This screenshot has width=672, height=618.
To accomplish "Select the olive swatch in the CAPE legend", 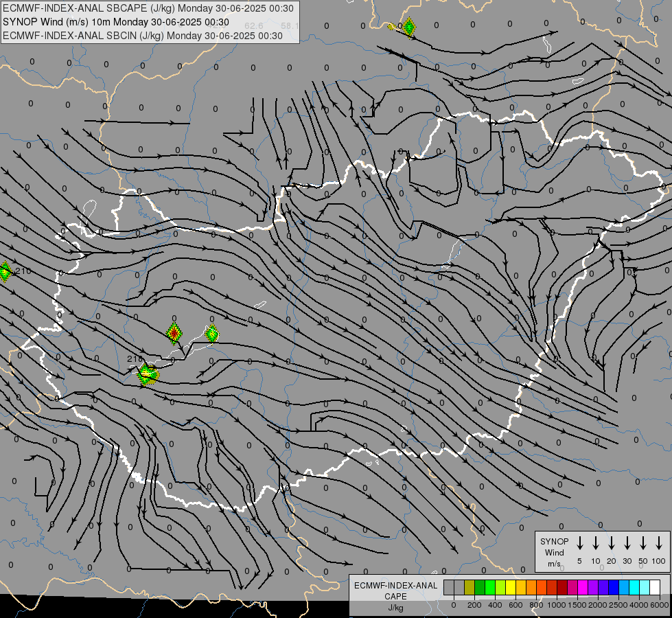I will [470, 587].
